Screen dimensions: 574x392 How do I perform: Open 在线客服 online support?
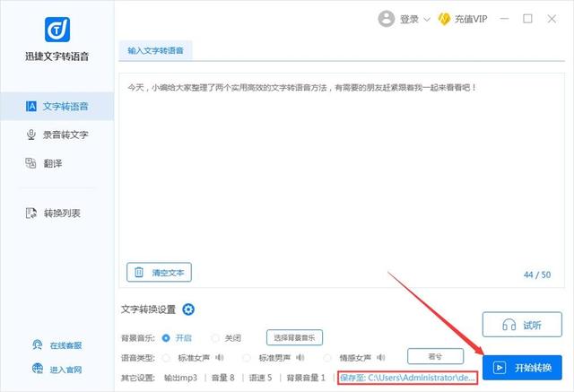coord(65,345)
